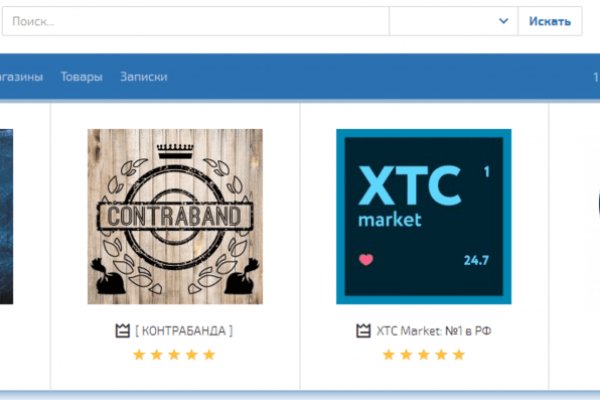Click the partially visible shop image at left edge

6,216
